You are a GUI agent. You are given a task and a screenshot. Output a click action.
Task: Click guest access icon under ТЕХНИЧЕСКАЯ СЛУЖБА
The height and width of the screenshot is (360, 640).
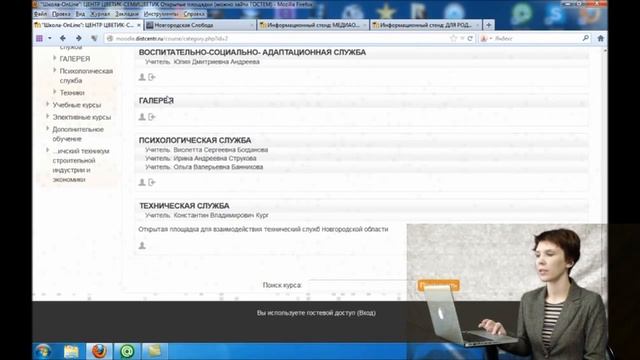(142, 245)
